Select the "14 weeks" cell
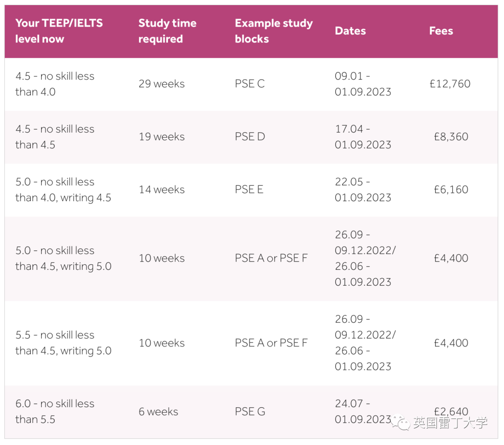 (161, 190)
